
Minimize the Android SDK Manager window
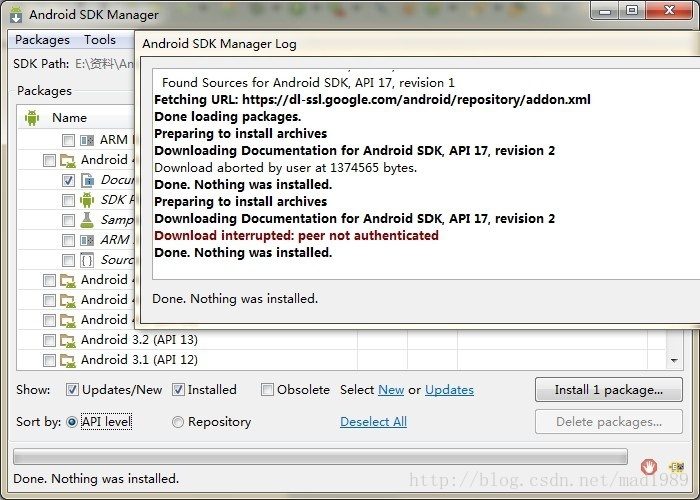605,11
